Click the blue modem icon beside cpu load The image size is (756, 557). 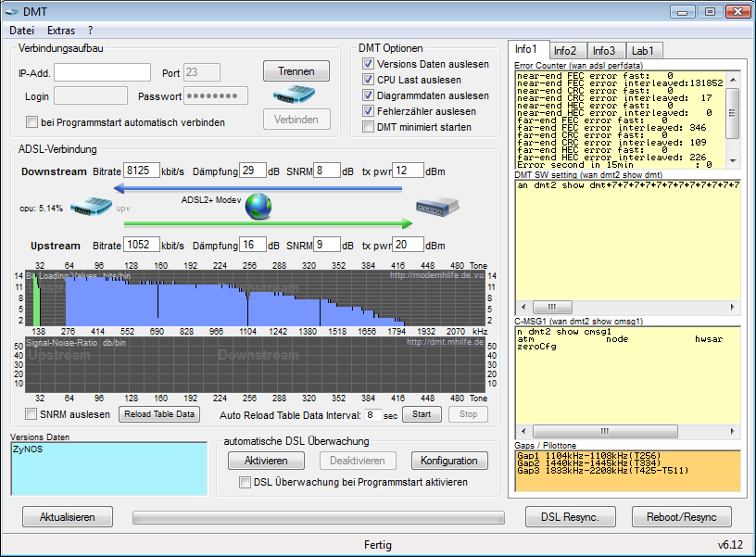pos(89,207)
